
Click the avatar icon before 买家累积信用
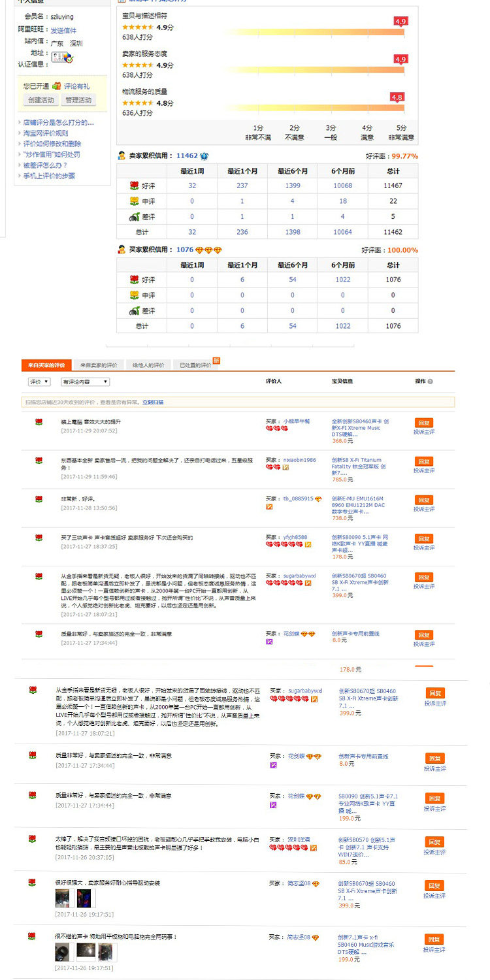coord(122,250)
